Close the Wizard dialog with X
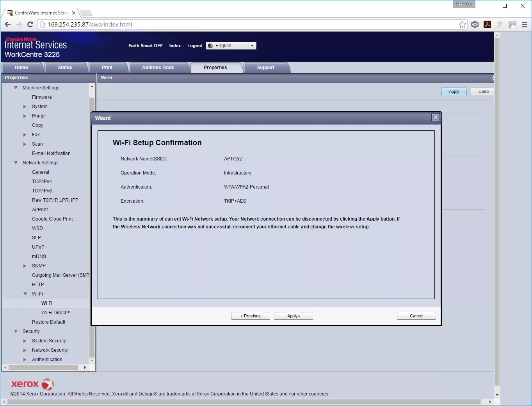 436,117
